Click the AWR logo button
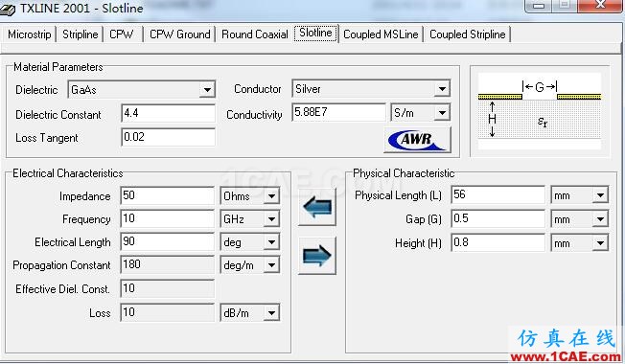The width and height of the screenshot is (625, 364). [x=417, y=140]
